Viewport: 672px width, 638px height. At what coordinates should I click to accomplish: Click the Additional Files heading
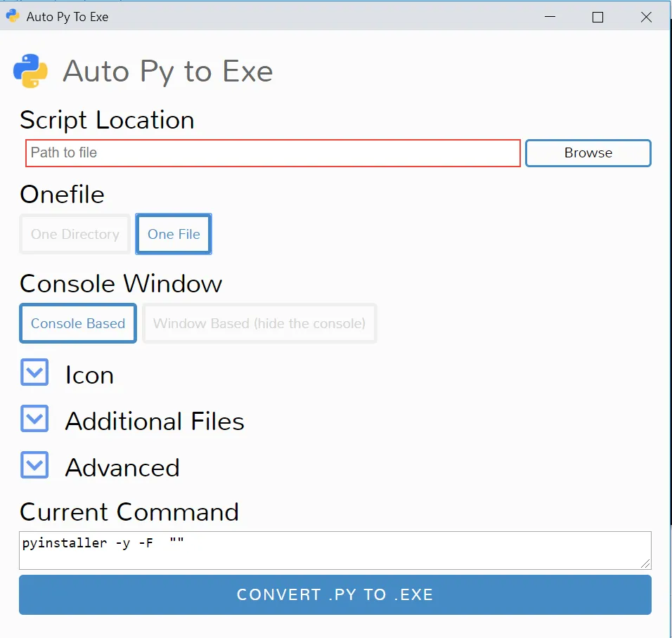pyautogui.click(x=155, y=421)
